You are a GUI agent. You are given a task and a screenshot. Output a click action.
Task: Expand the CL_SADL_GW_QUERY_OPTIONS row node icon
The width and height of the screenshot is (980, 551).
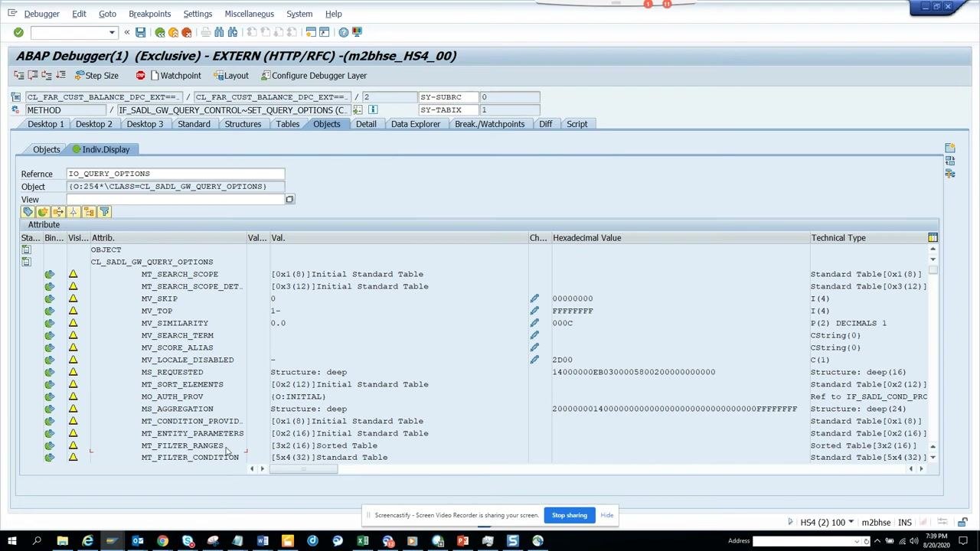coord(26,262)
